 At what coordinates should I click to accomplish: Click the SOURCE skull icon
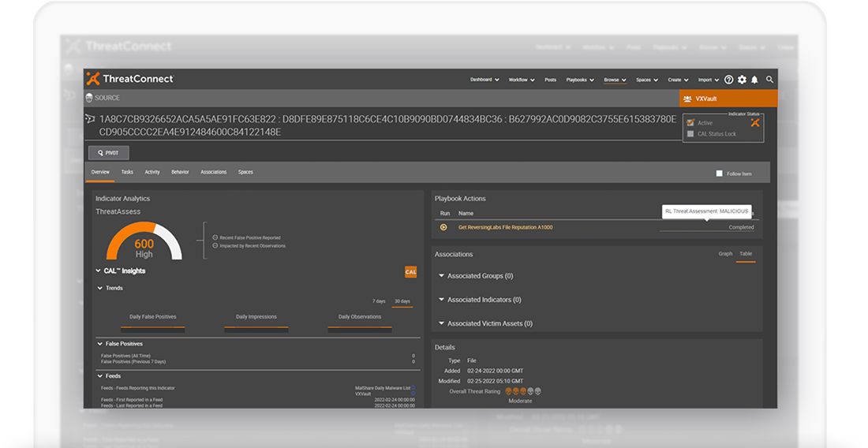[x=89, y=98]
